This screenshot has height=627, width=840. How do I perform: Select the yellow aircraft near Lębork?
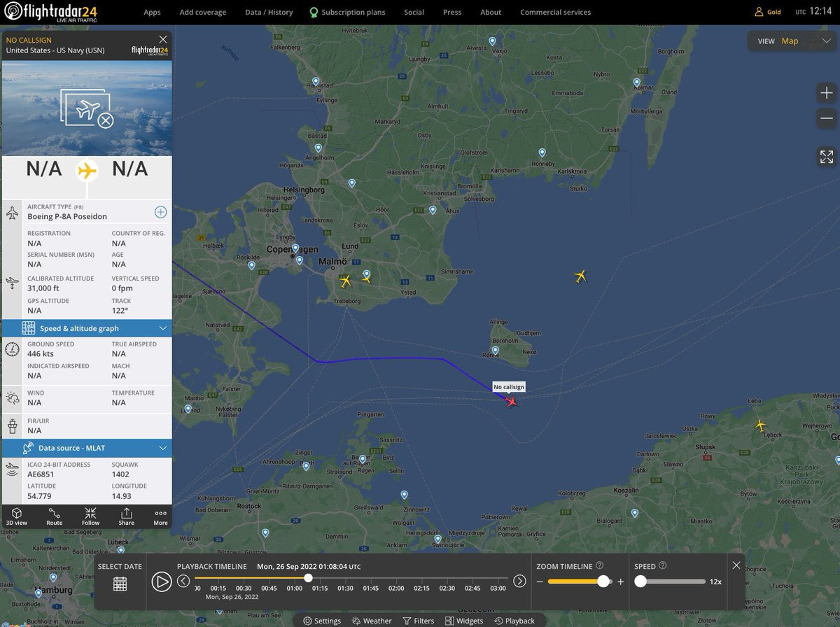tap(761, 425)
